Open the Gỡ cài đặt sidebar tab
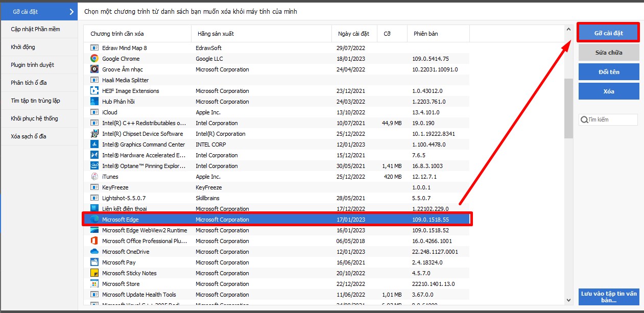The height and width of the screenshot is (313, 644). tap(39, 11)
